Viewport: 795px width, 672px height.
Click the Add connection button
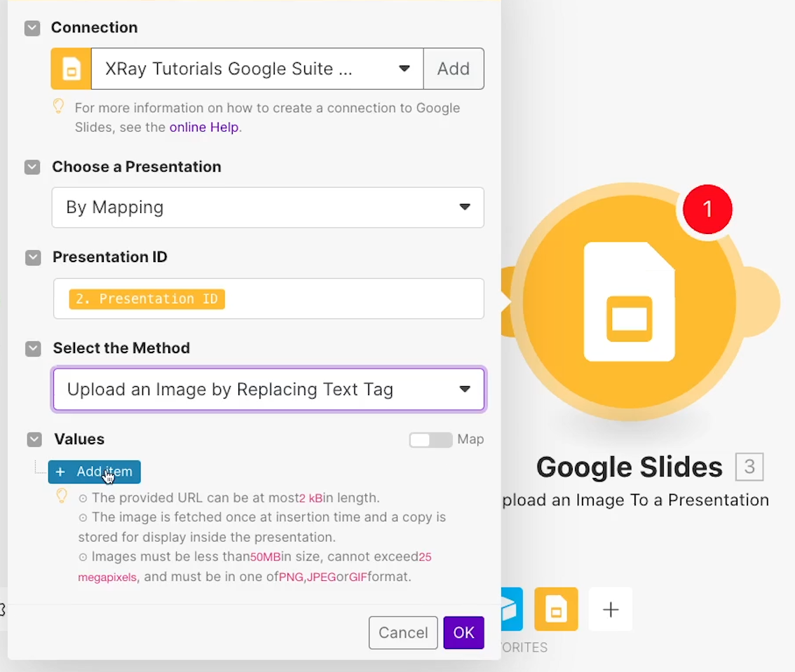(x=454, y=69)
